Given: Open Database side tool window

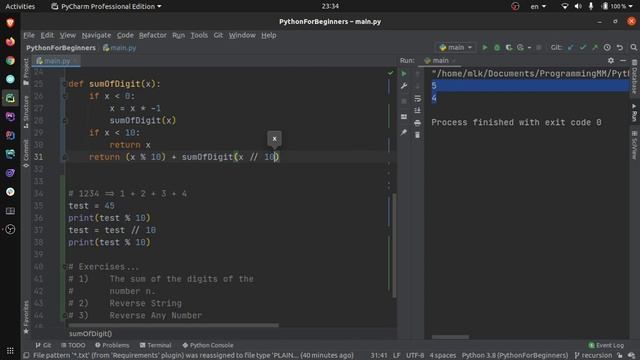Looking at the screenshot, I should point(634,78).
